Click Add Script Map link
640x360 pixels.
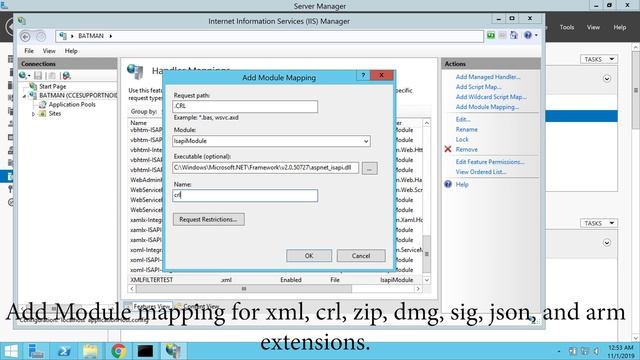478,87
